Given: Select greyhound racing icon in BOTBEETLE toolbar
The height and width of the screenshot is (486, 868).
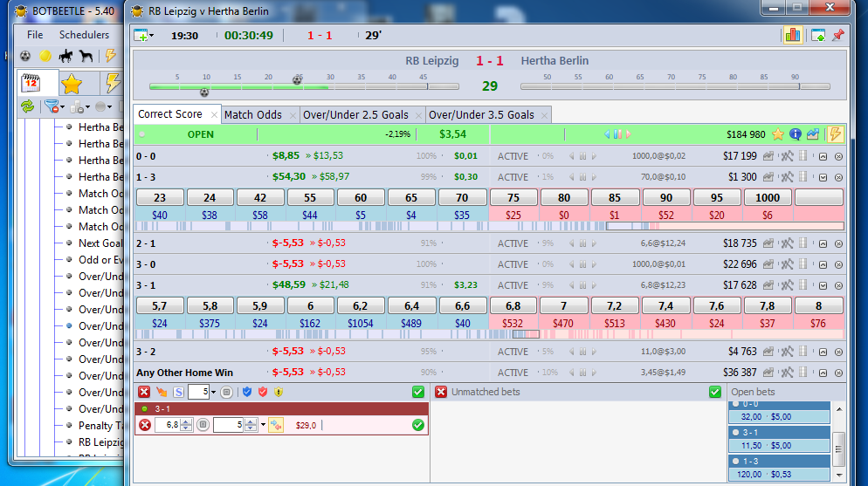Looking at the screenshot, I should coord(86,56).
